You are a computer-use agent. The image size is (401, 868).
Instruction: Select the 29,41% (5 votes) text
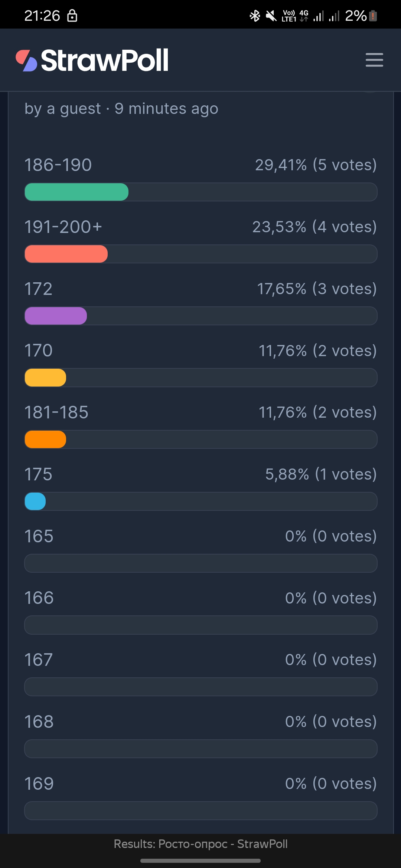coord(316,165)
